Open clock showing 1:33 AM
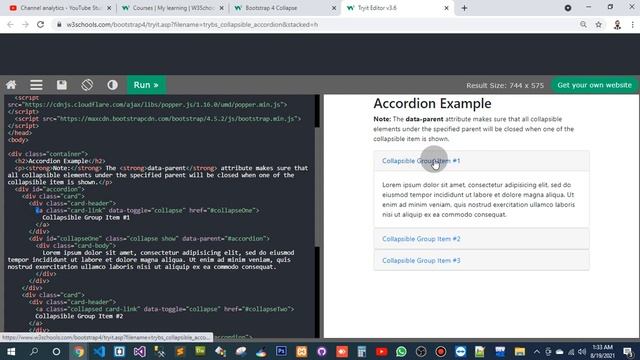The width and height of the screenshot is (640, 360). click(603, 351)
